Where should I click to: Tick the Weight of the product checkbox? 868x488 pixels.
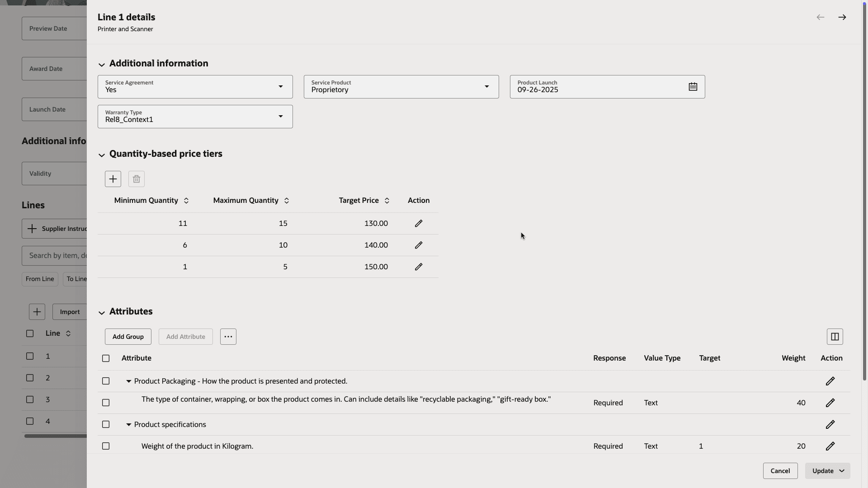106,446
